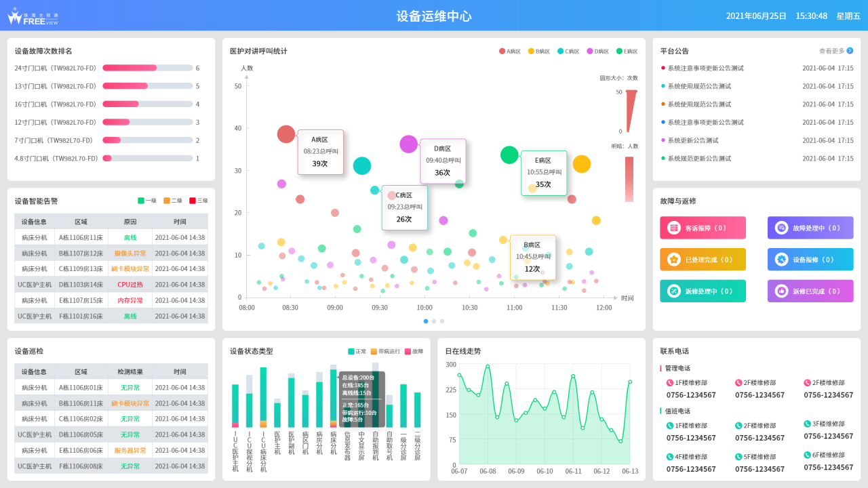Expand announcements via 查看更多 arrow
The height and width of the screenshot is (488, 868).
coord(850,51)
